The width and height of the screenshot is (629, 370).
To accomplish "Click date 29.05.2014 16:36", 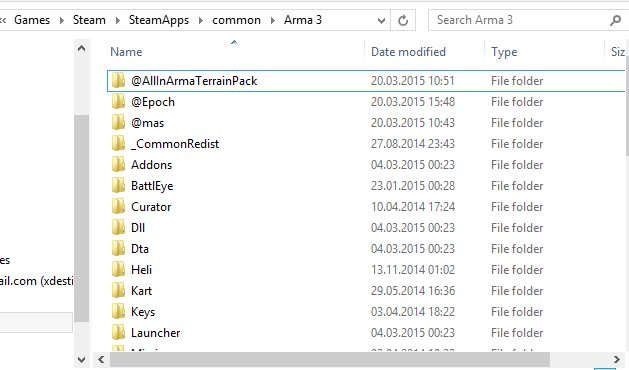I will pyautogui.click(x=413, y=291).
